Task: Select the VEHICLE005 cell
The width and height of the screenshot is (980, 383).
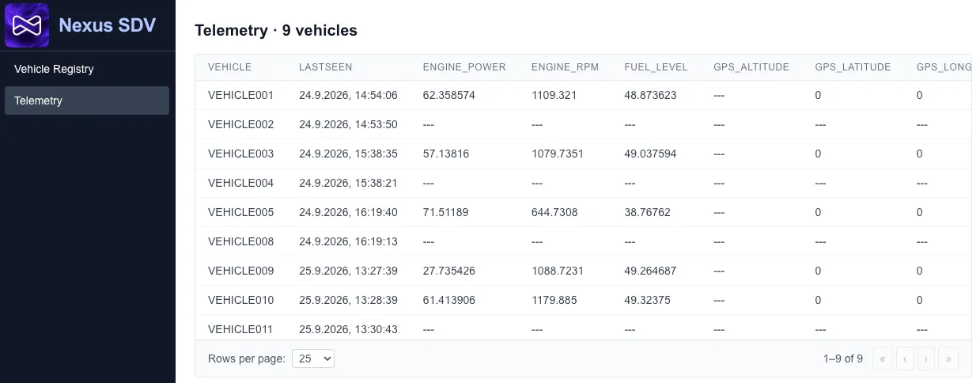Action: 240,212
